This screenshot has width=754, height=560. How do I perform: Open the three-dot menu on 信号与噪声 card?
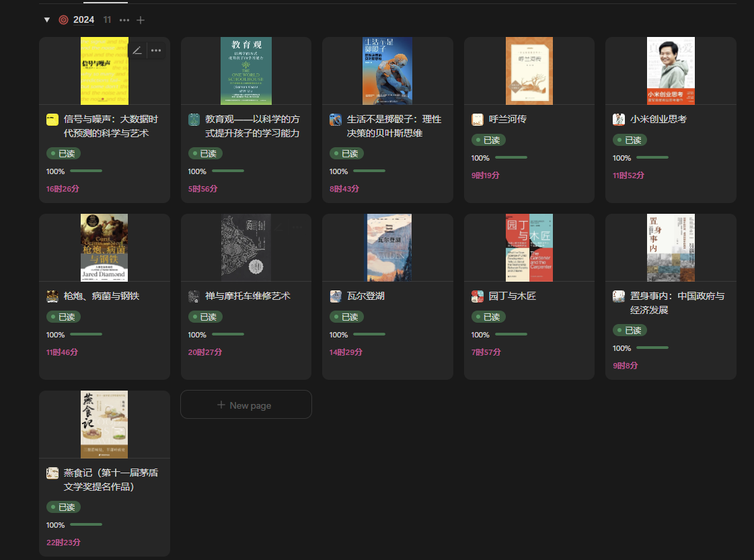tap(156, 50)
